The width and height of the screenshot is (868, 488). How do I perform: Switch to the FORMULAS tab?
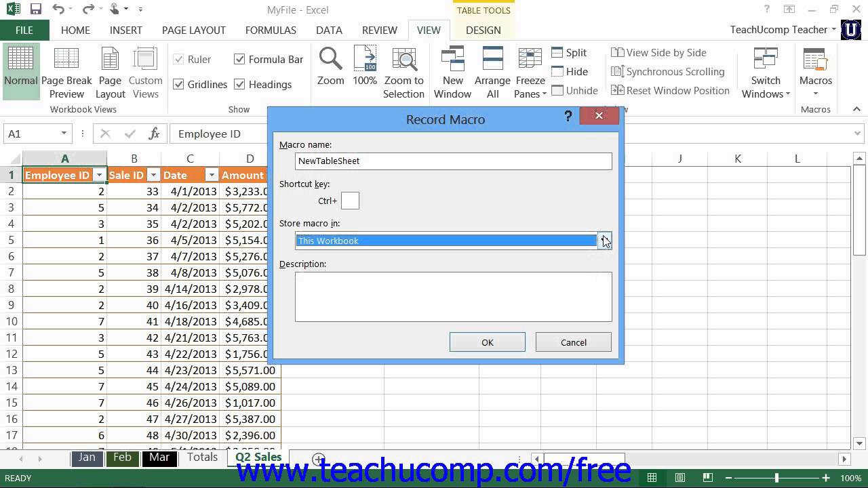(271, 30)
